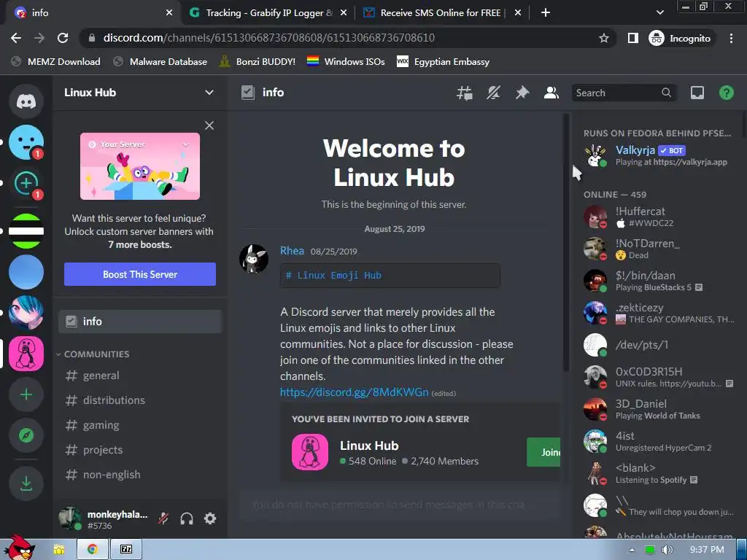Open the Help question mark icon
The image size is (747, 560).
(x=726, y=93)
